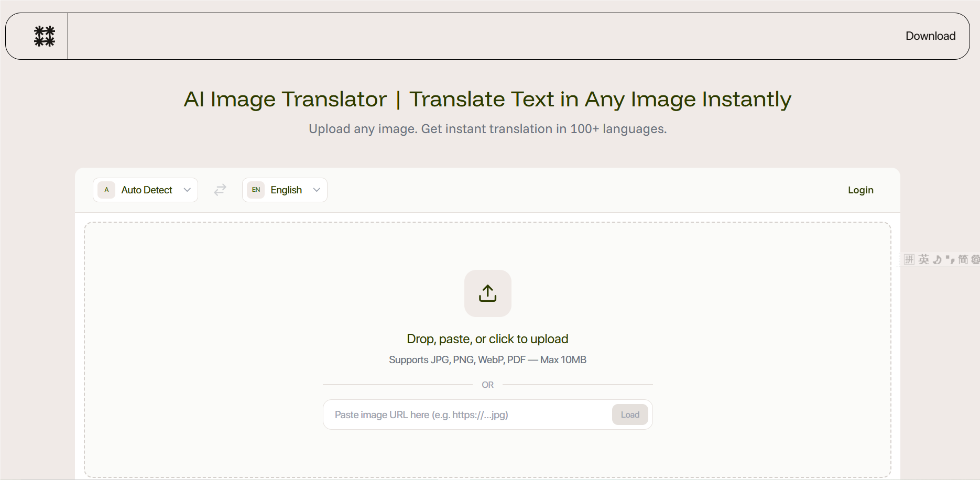This screenshot has width=980, height=480.
Task: Focus the Paste image URL field
Action: (x=466, y=414)
